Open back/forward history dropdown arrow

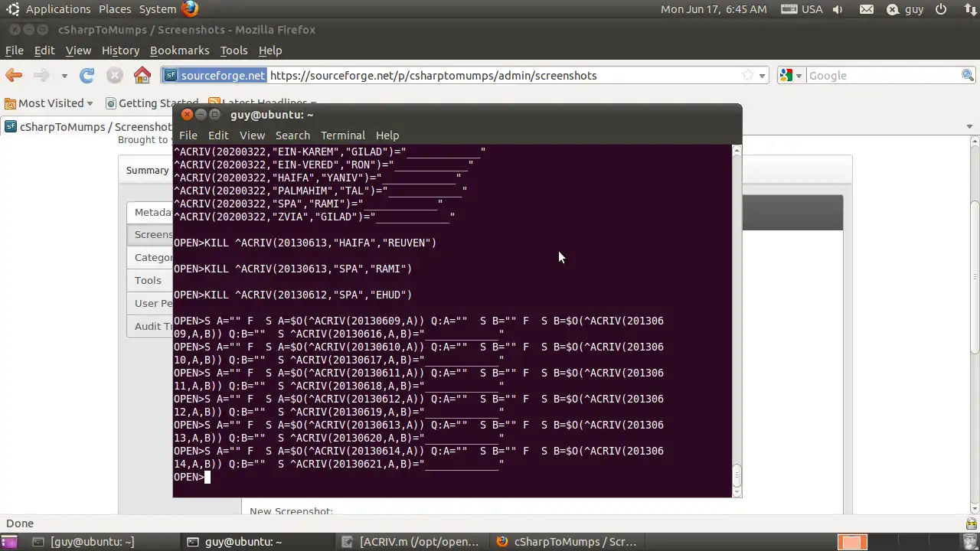point(64,75)
